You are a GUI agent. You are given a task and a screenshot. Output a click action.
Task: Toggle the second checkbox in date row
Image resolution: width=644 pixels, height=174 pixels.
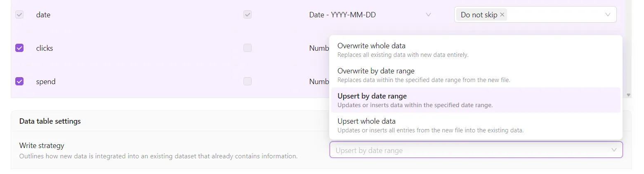tap(247, 14)
